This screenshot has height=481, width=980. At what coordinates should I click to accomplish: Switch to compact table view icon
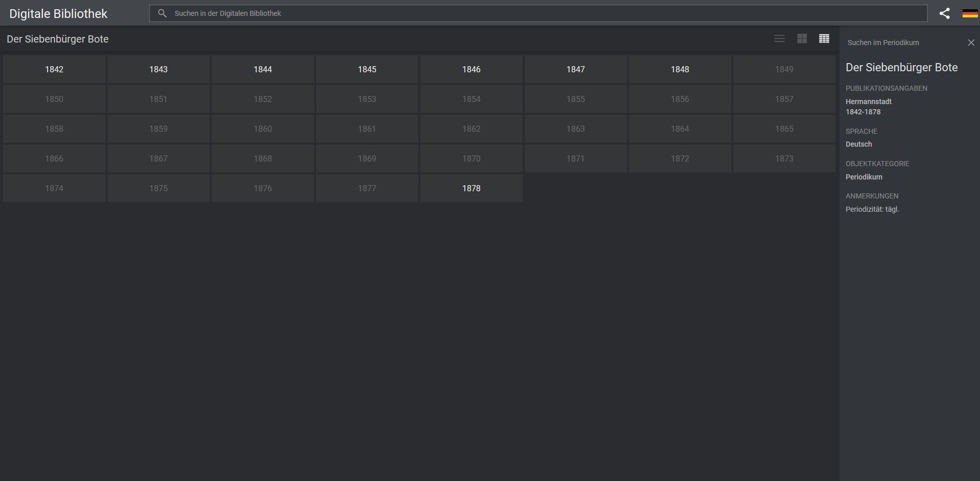[824, 39]
